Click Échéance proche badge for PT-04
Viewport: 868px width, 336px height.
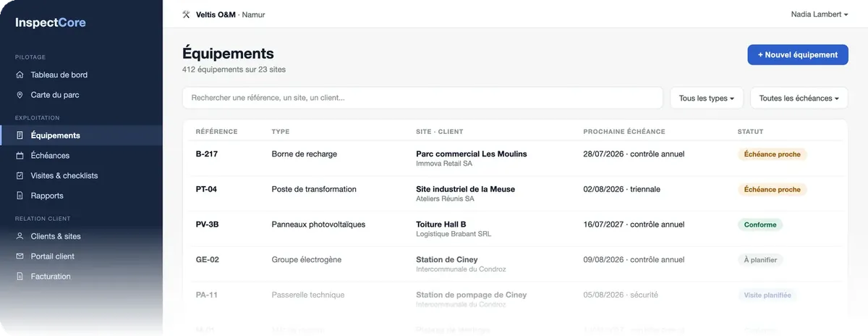pos(772,189)
